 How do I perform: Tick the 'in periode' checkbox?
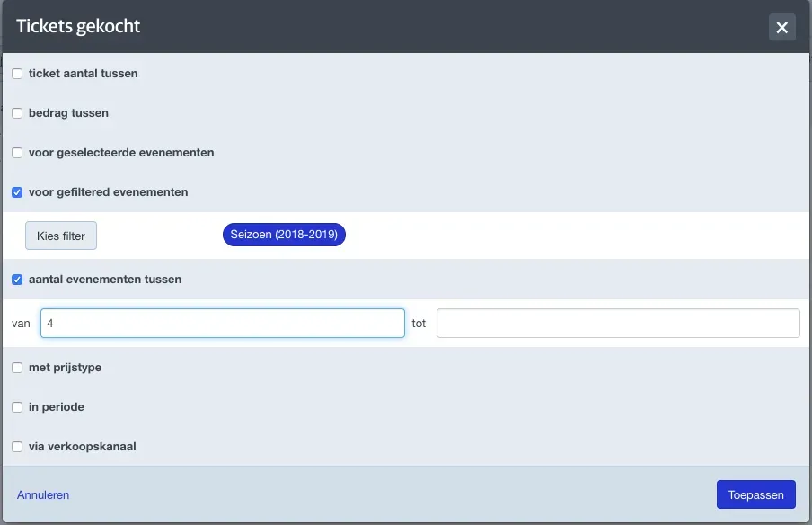pos(17,407)
